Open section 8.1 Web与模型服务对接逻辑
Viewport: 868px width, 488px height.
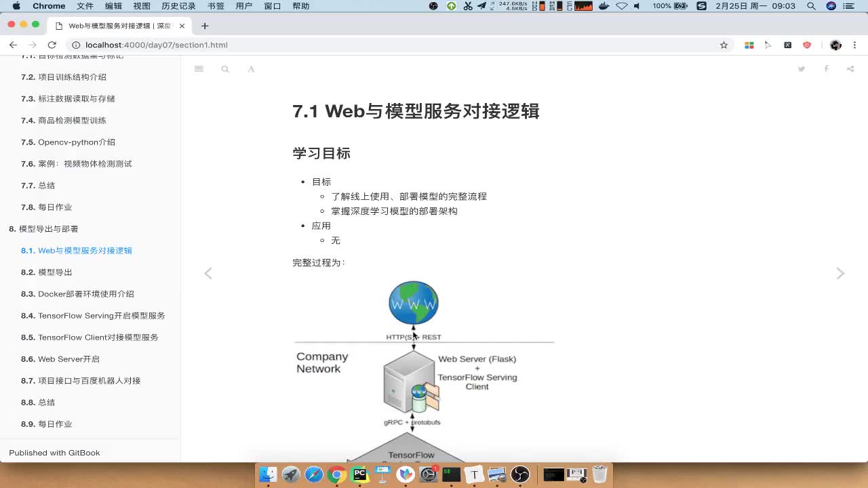pos(77,250)
